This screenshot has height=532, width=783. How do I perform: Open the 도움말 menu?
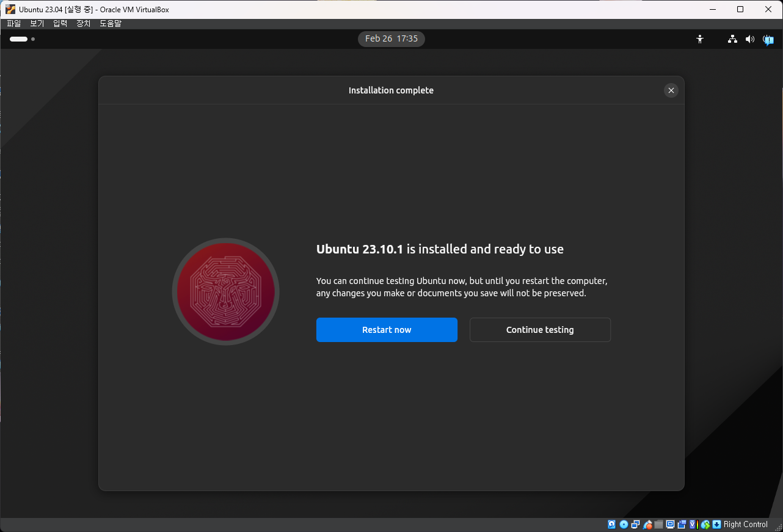point(111,23)
